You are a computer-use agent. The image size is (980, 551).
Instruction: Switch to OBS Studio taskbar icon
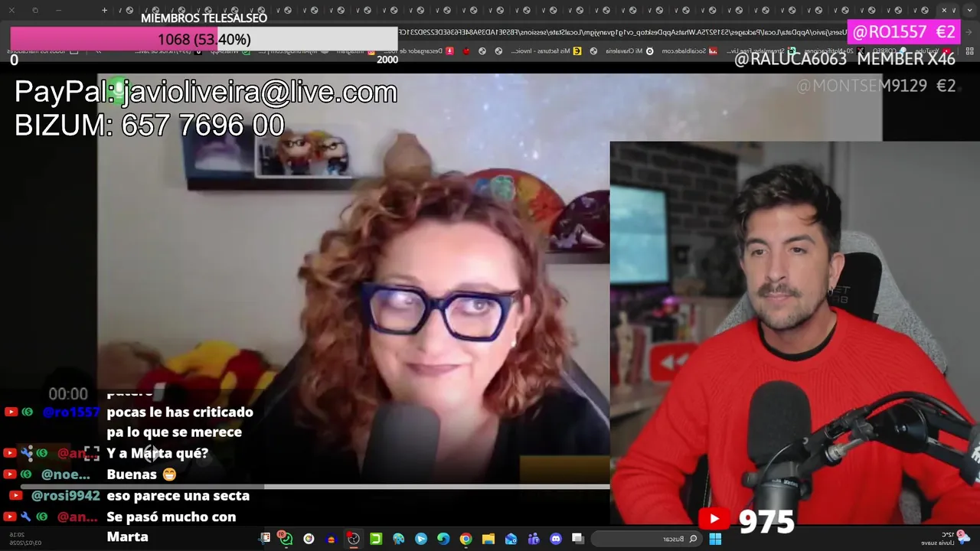pos(354,539)
